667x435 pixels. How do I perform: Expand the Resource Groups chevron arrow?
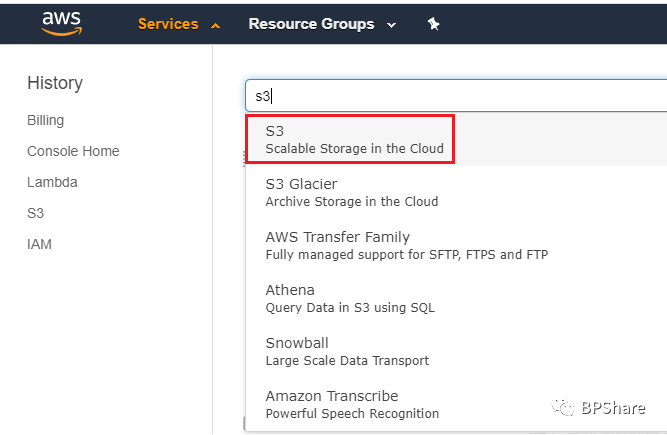pos(391,25)
